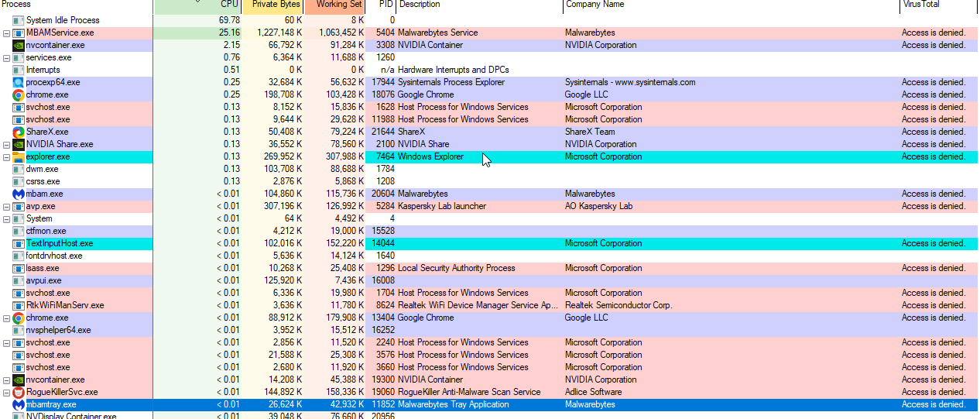Click the Process column header

(x=77, y=6)
